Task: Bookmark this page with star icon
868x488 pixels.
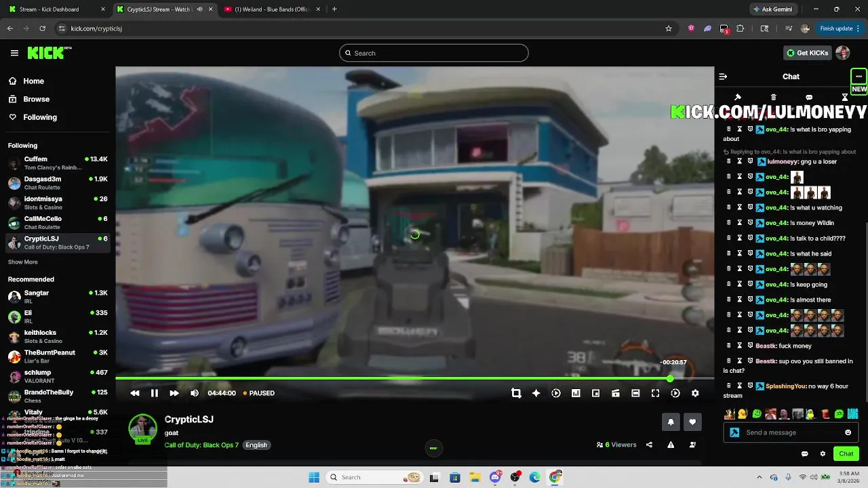Action: (669, 28)
